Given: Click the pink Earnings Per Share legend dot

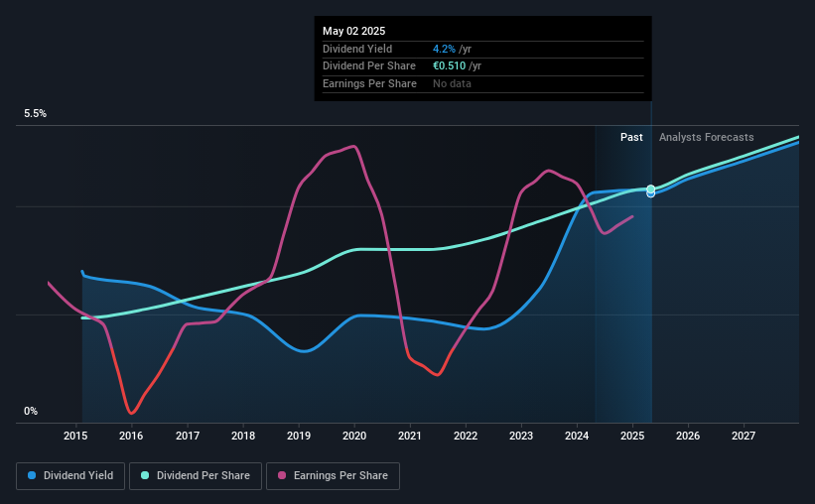Looking at the screenshot, I should click(282, 475).
